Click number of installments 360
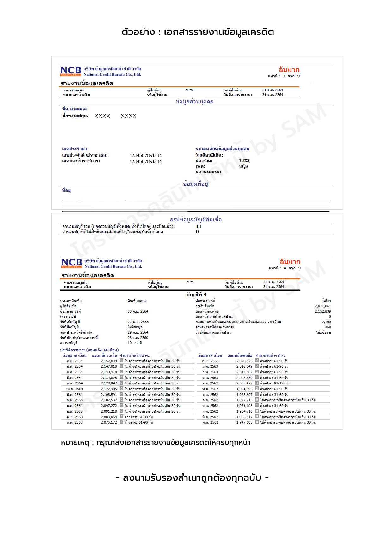Image resolution: width=392 pixels, height=555 pixels. point(328,327)
